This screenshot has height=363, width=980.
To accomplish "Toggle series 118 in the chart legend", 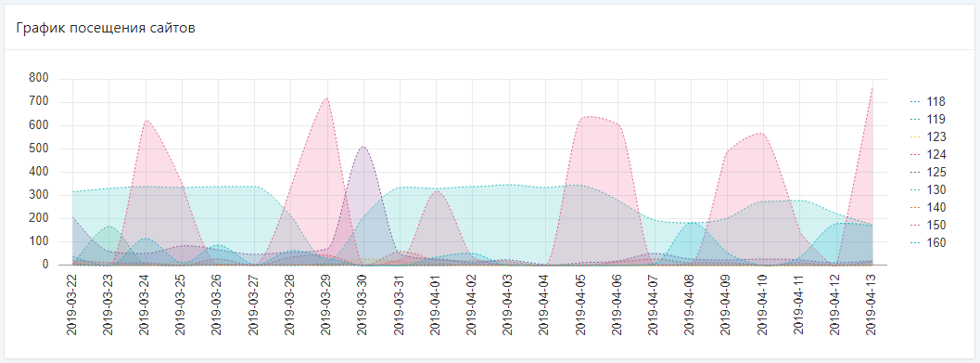I will tap(927, 101).
